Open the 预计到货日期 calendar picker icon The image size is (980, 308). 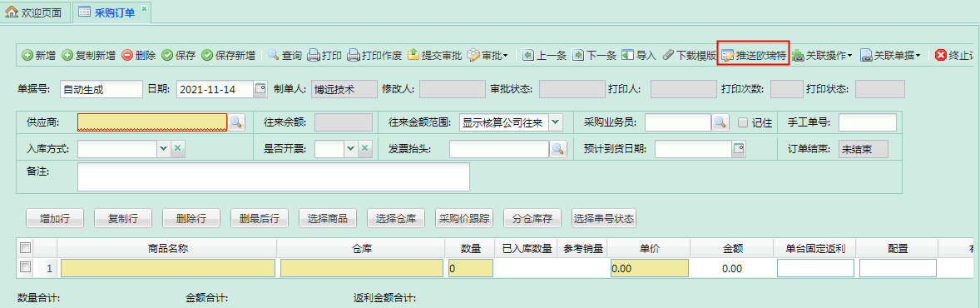(x=740, y=149)
